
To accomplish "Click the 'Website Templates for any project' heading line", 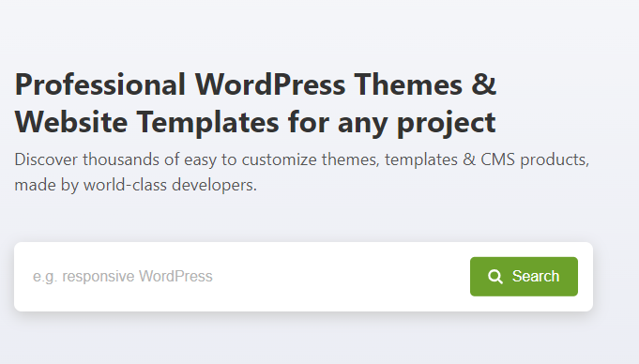I will pyautogui.click(x=255, y=122).
